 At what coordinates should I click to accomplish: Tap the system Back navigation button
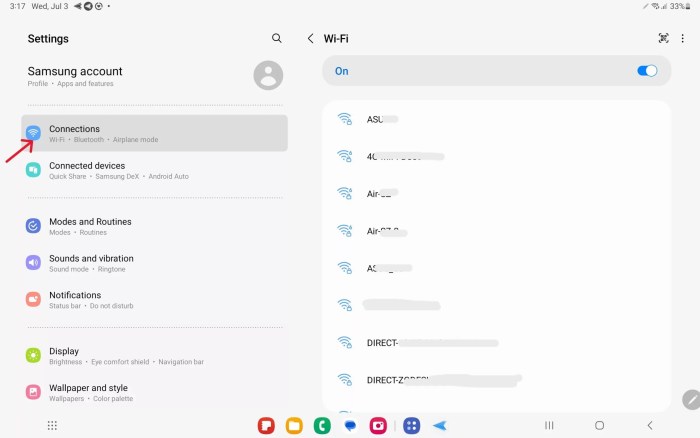[650, 425]
